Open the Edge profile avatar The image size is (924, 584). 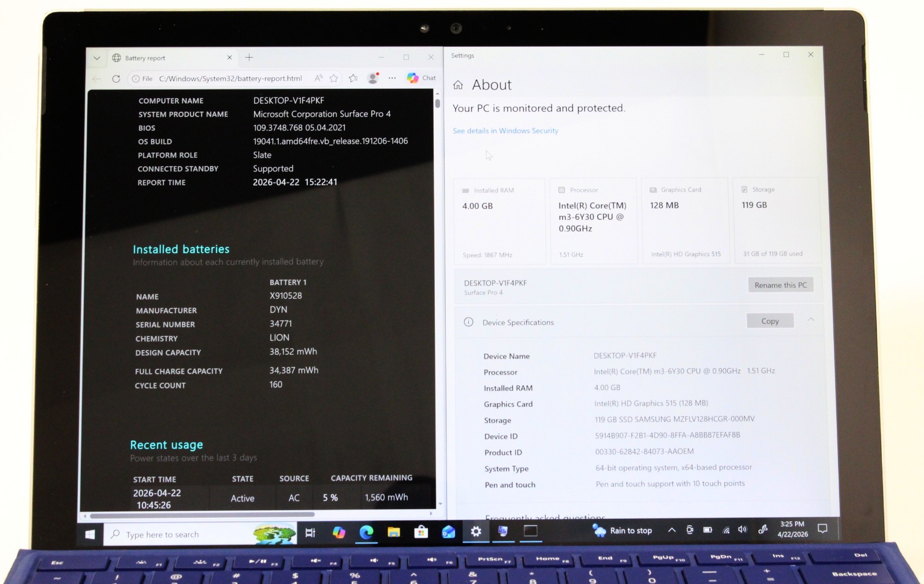(x=374, y=78)
